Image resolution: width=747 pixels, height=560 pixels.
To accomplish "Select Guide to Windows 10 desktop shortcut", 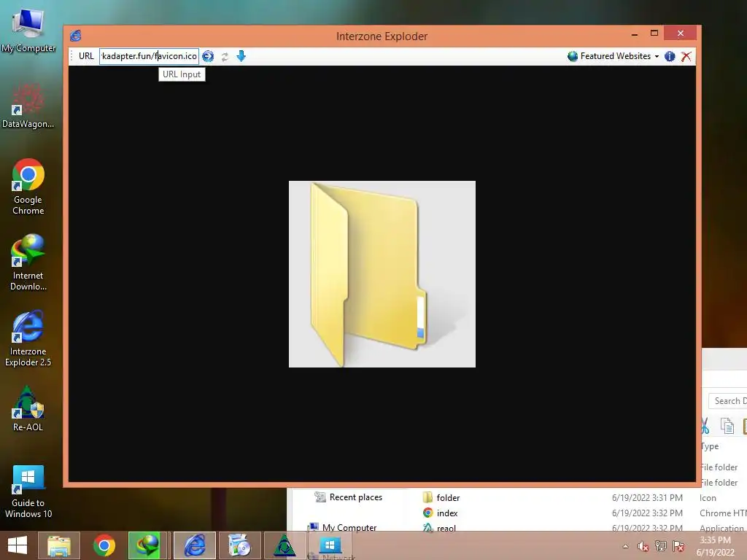I will pyautogui.click(x=28, y=491).
